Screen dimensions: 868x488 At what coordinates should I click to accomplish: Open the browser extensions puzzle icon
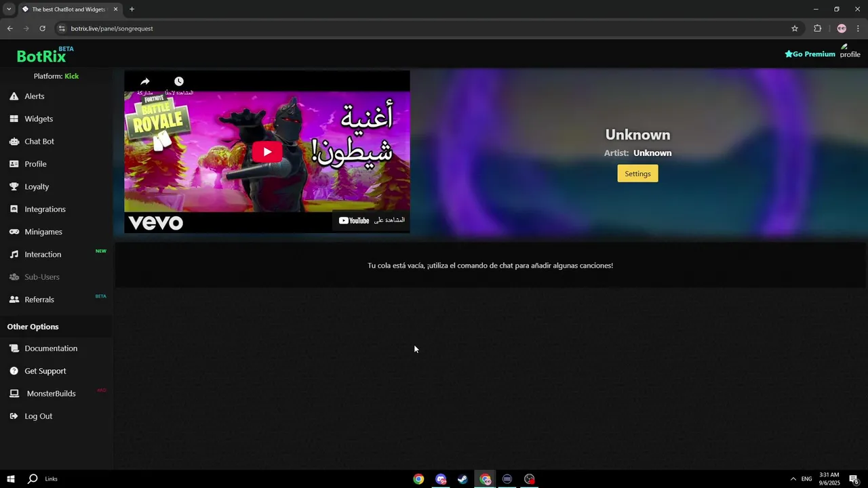click(x=817, y=28)
